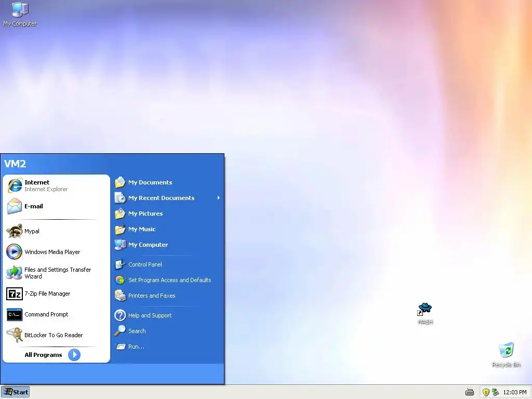Click the network connection tray icon

click(495, 392)
